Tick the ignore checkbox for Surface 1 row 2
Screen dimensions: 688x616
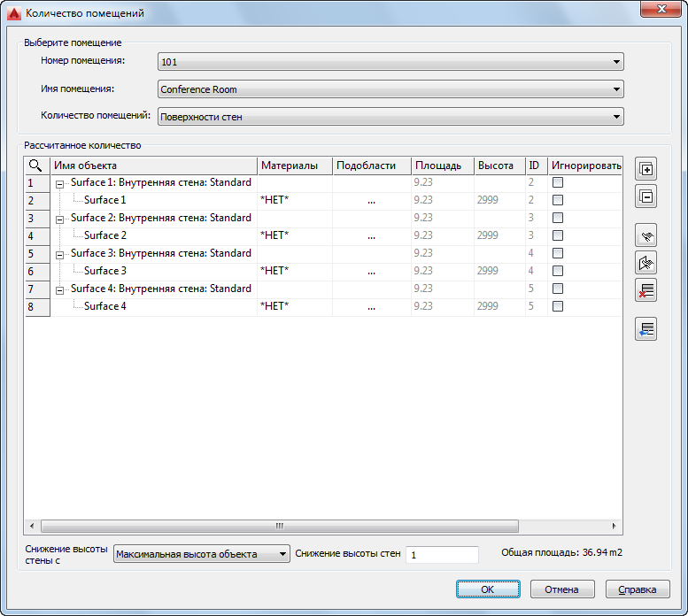point(558,200)
